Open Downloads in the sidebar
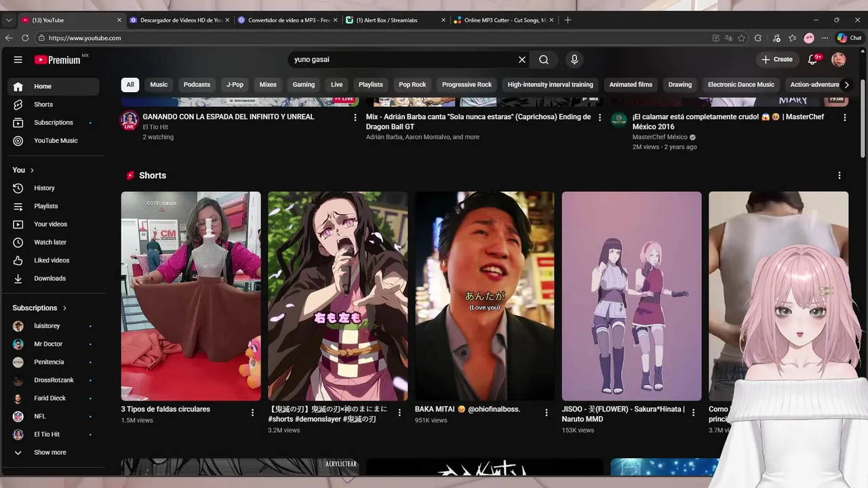This screenshot has height=488, width=868. [x=53, y=279]
